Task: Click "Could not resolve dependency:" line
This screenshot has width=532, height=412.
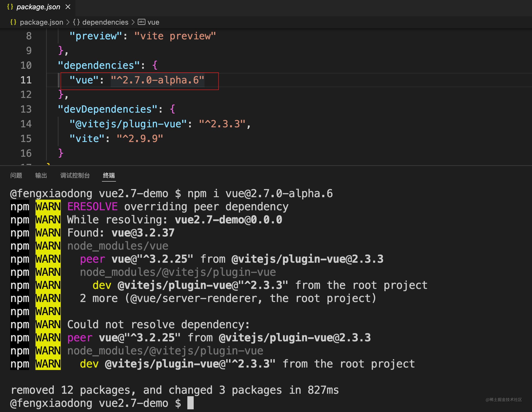Action: coord(159,324)
